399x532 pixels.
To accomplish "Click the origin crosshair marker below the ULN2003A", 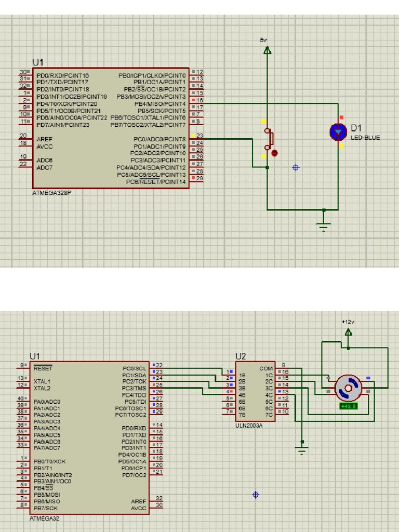I will tap(256, 495).
